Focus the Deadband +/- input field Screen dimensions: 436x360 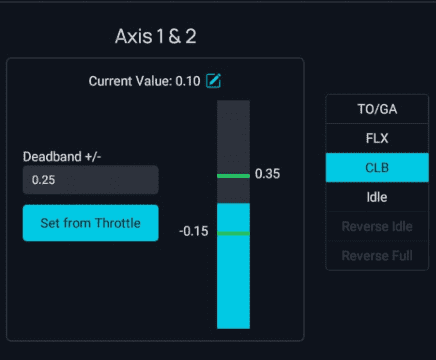click(91, 180)
